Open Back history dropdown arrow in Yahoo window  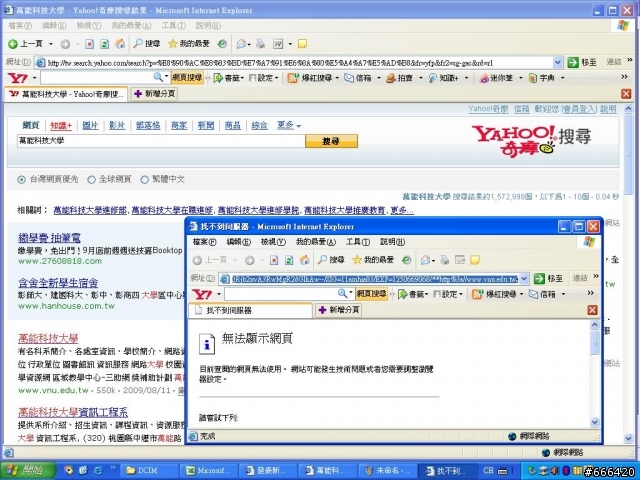pos(51,44)
